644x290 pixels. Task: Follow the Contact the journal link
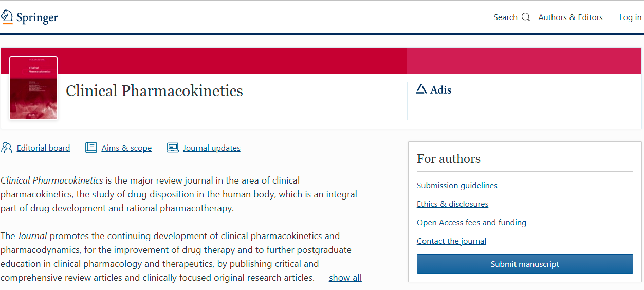click(x=451, y=241)
